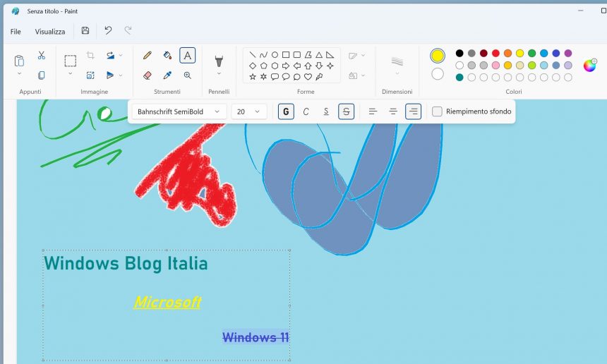Click the Paste clipboard icon
607x364 pixels.
click(x=19, y=61)
